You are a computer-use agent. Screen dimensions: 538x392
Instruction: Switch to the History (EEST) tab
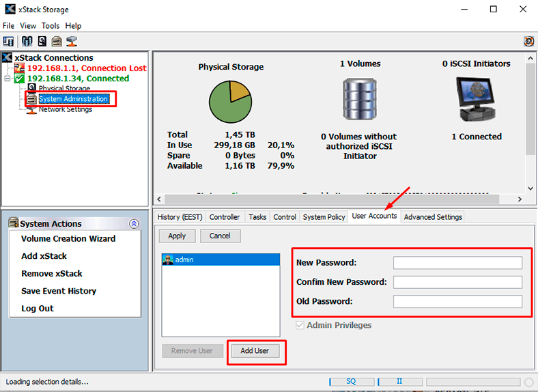click(180, 217)
